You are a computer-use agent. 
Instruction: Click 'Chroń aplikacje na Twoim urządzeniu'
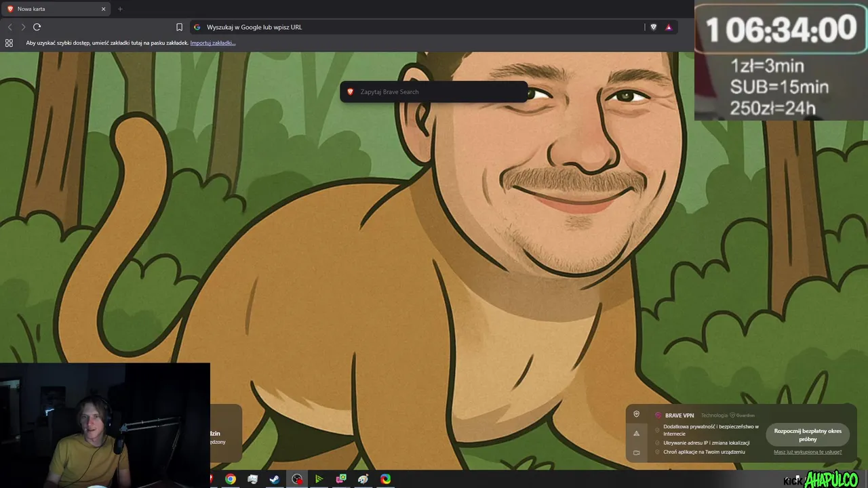point(704,452)
